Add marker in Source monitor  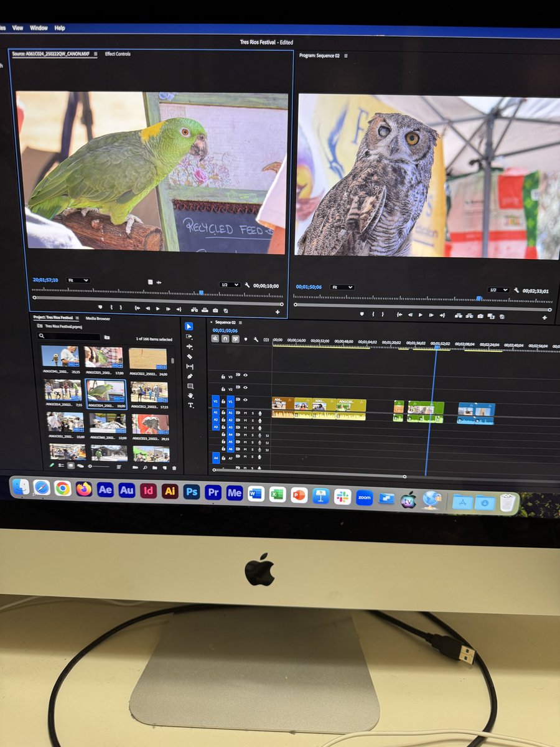(x=100, y=308)
